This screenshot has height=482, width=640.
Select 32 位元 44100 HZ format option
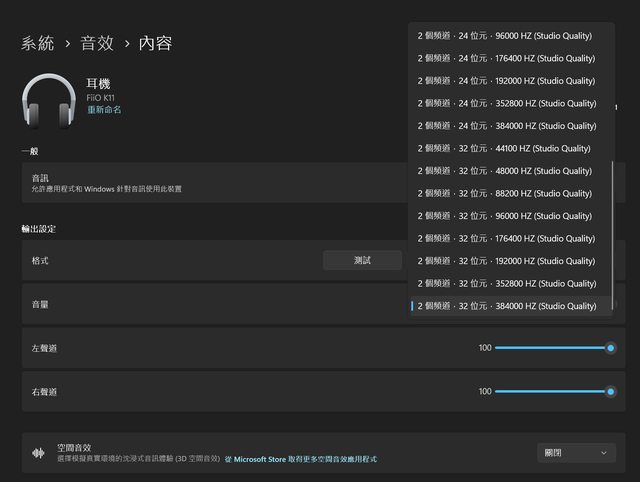coord(505,148)
